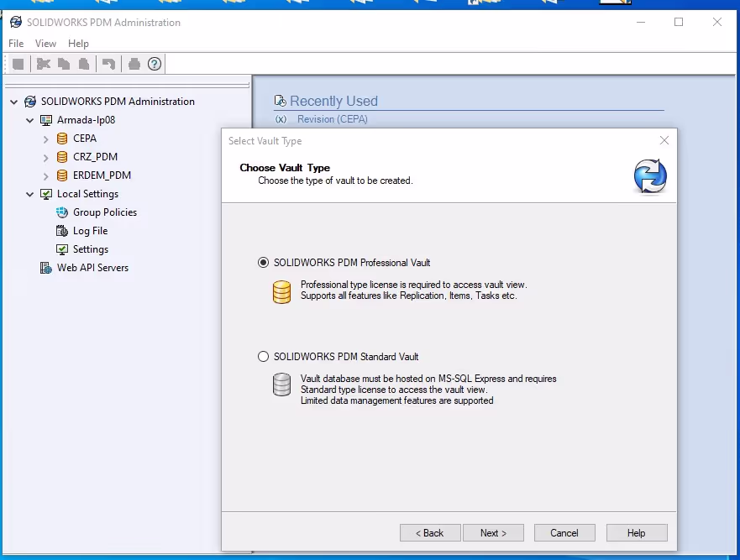
Task: Select the Web API Servers tree label
Action: click(92, 268)
